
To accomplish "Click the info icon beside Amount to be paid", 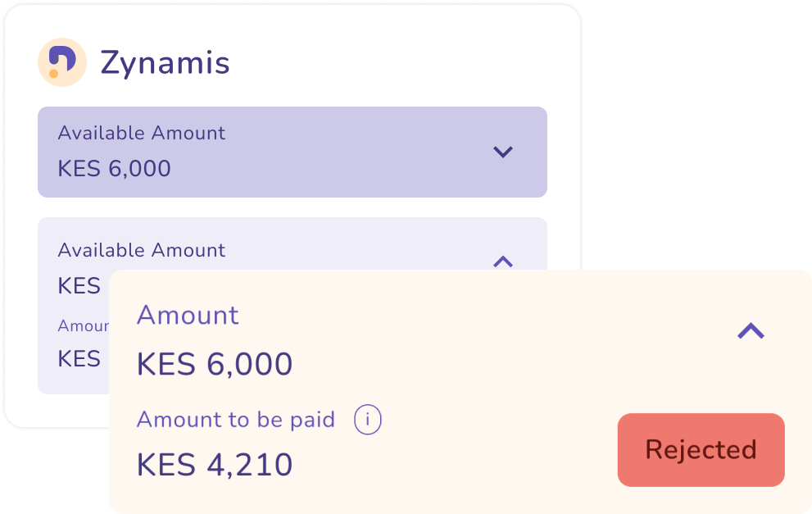I will [x=368, y=421].
